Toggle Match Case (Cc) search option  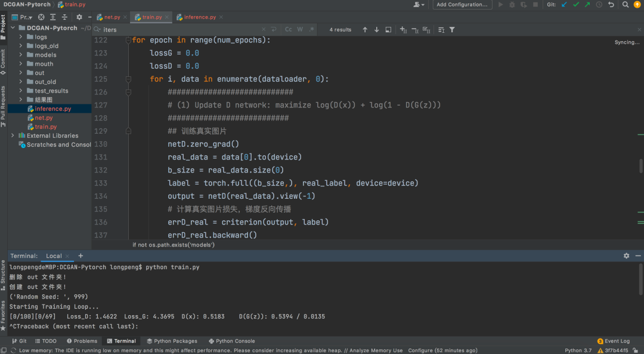point(289,30)
